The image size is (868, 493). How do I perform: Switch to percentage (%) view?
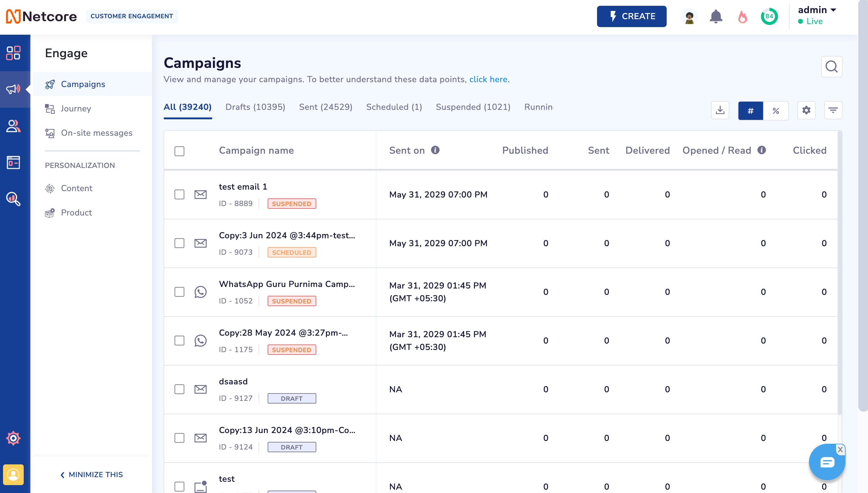776,110
